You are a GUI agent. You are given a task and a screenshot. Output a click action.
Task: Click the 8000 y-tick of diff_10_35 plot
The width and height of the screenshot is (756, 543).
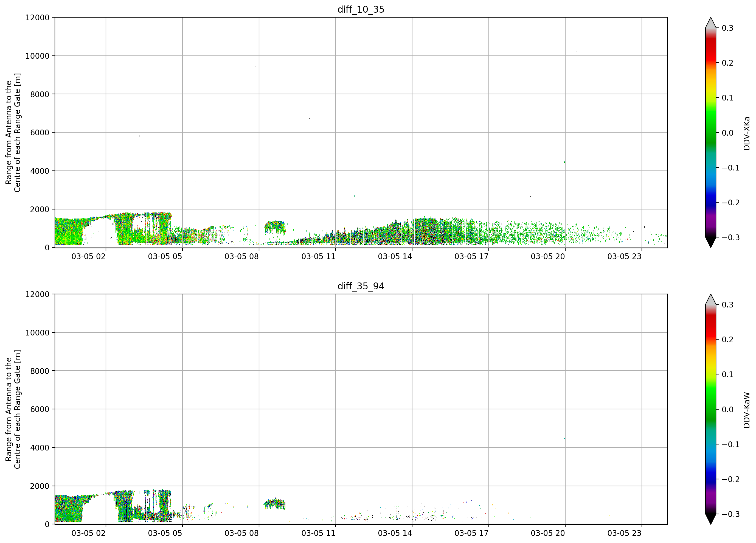[x=40, y=94]
